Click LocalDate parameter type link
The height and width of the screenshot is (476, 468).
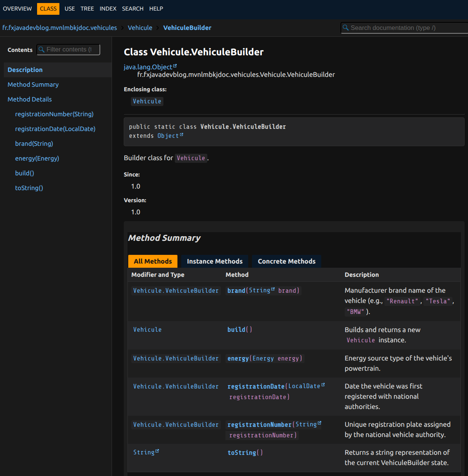pos(304,386)
